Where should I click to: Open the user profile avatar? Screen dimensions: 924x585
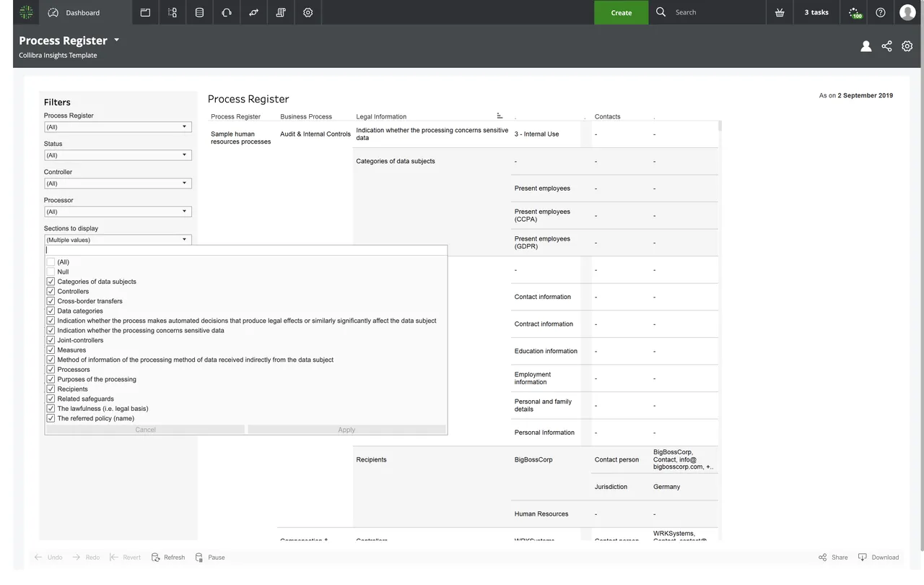point(907,12)
